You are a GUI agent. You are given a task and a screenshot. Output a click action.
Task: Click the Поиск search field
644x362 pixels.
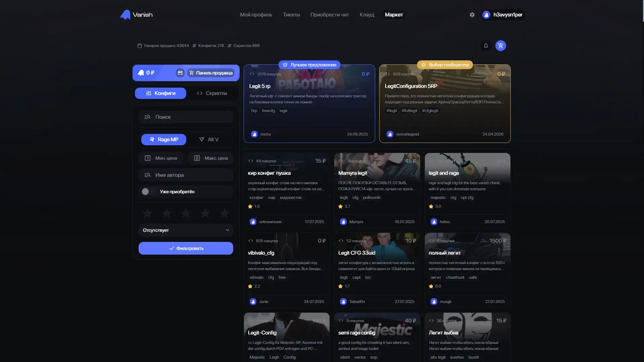pos(186,117)
